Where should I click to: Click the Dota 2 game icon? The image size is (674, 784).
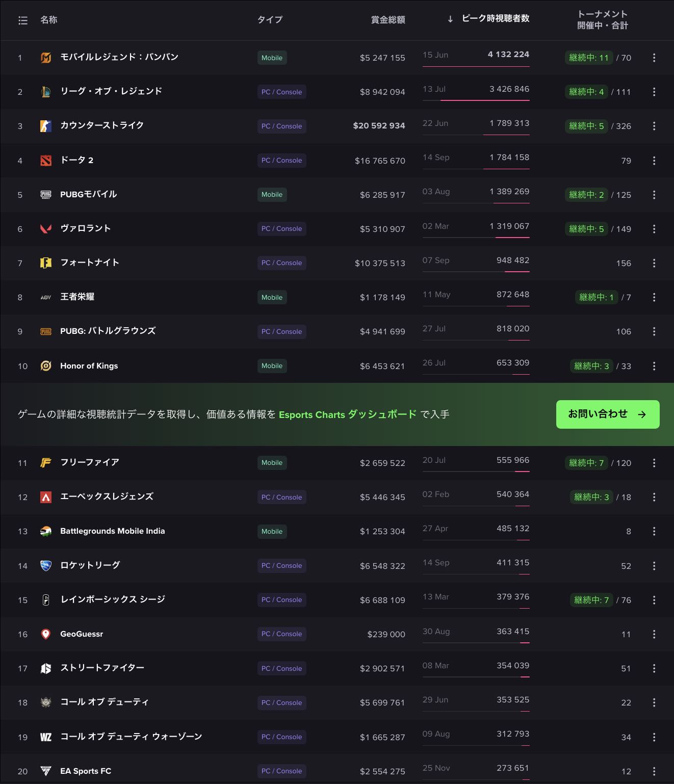pyautogui.click(x=46, y=161)
